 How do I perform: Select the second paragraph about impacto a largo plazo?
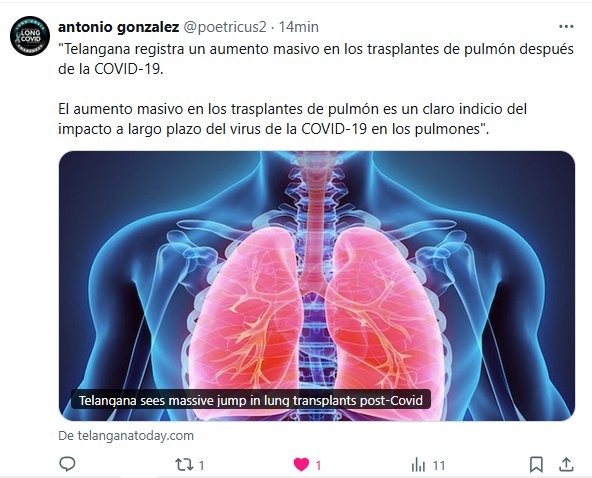293,119
